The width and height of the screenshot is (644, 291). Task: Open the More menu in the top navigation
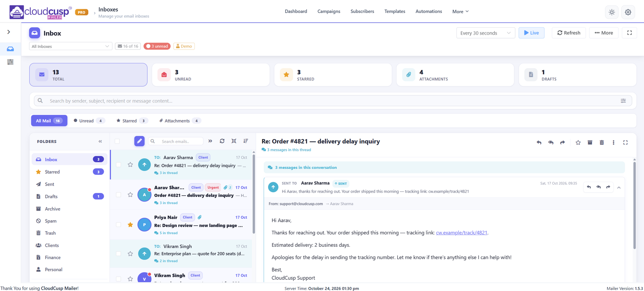pos(460,12)
